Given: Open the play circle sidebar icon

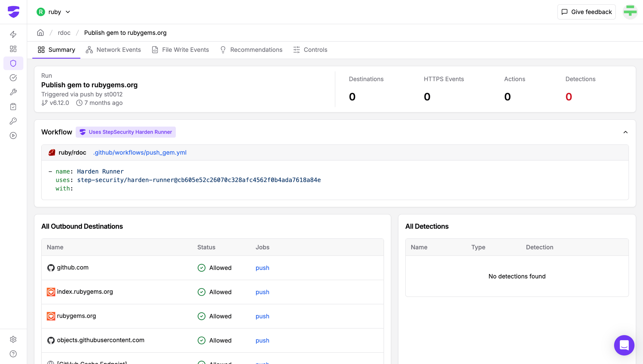Looking at the screenshot, I should 13,136.
